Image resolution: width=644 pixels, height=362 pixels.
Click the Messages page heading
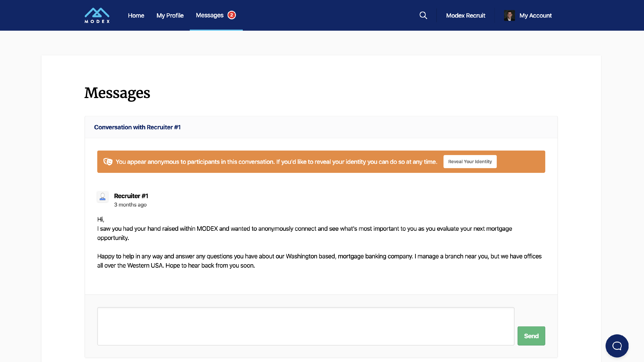pos(117,93)
